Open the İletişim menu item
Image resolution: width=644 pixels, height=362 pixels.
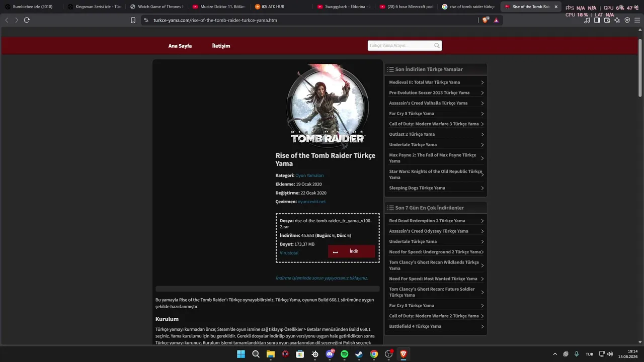[x=221, y=46]
